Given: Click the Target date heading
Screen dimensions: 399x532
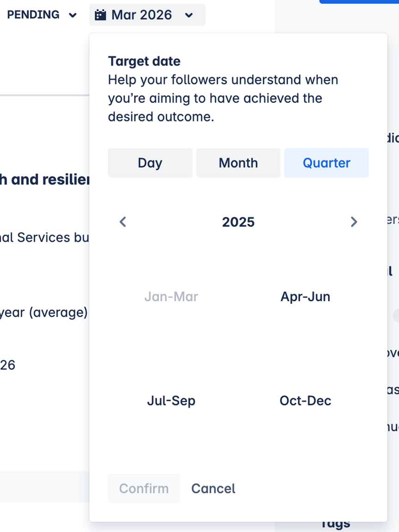Looking at the screenshot, I should [x=144, y=61].
